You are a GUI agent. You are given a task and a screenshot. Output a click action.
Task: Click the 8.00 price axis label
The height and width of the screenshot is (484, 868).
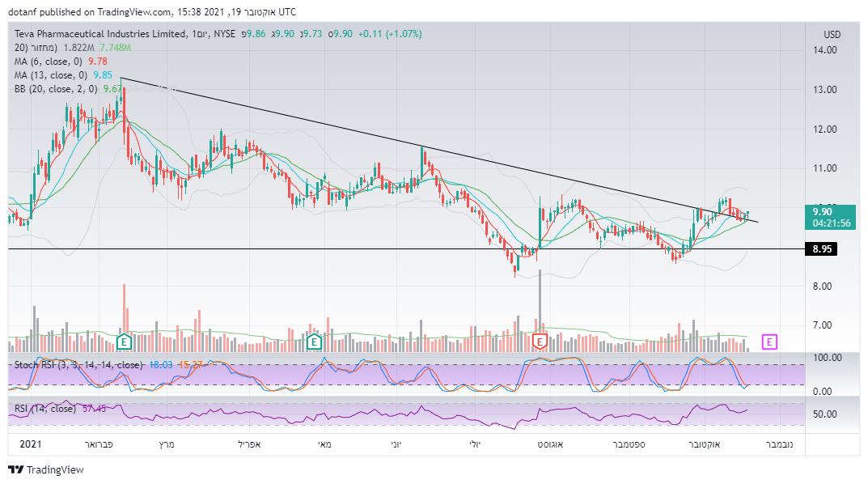(x=823, y=287)
